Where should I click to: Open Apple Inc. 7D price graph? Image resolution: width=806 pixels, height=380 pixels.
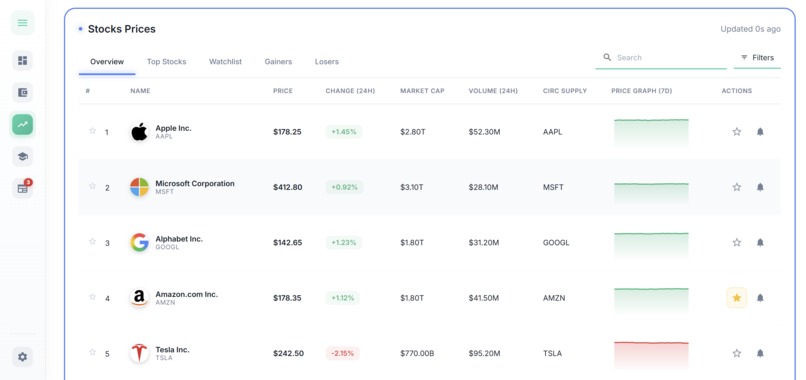tap(651, 133)
